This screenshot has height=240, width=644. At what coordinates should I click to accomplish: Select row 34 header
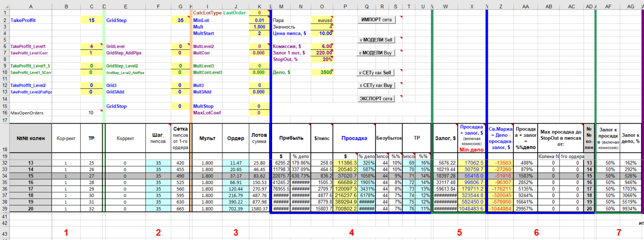(x=4, y=176)
